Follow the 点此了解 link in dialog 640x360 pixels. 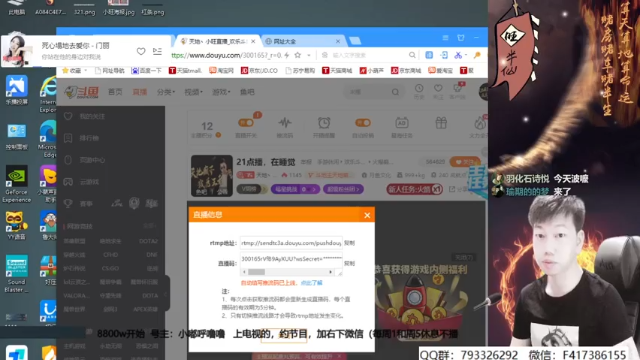click(311, 283)
